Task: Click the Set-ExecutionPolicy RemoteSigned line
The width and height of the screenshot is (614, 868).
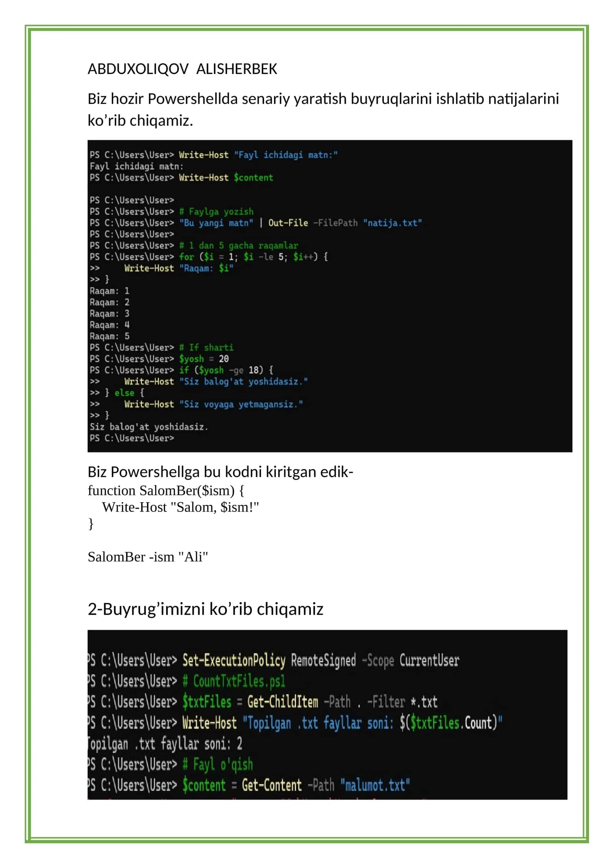Action: pos(273,661)
